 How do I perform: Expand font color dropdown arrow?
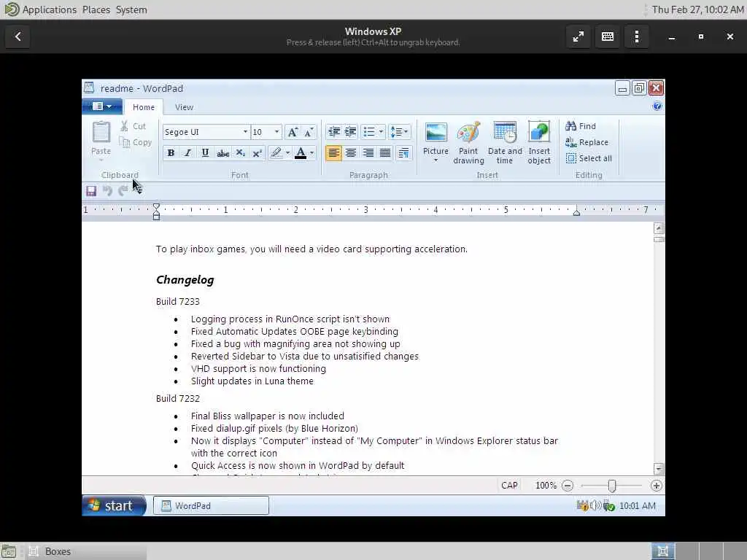(312, 153)
